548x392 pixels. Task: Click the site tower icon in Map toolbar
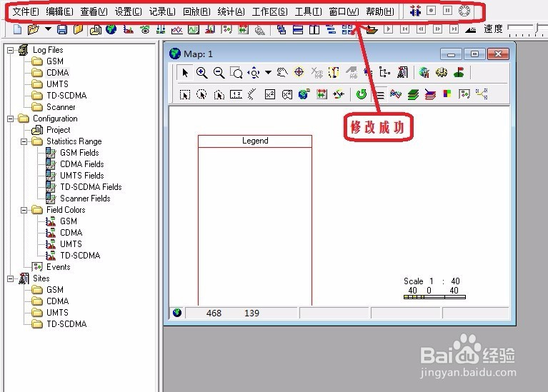[402, 73]
